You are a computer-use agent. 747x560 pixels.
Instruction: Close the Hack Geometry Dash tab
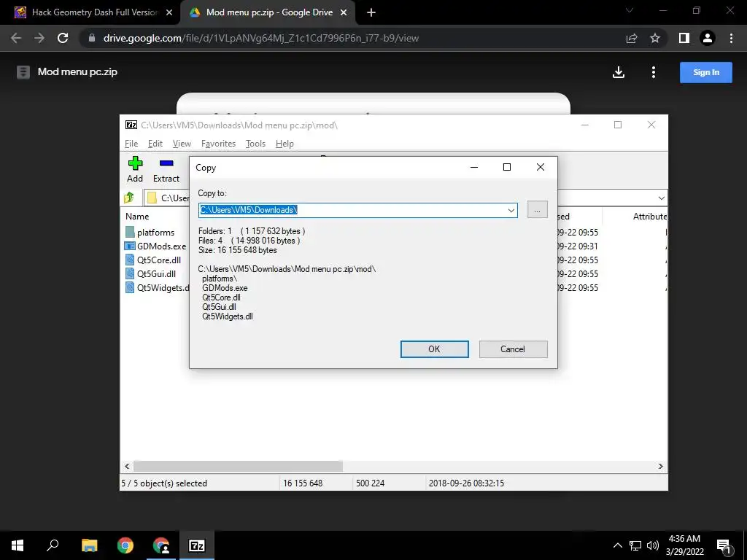click(x=169, y=12)
